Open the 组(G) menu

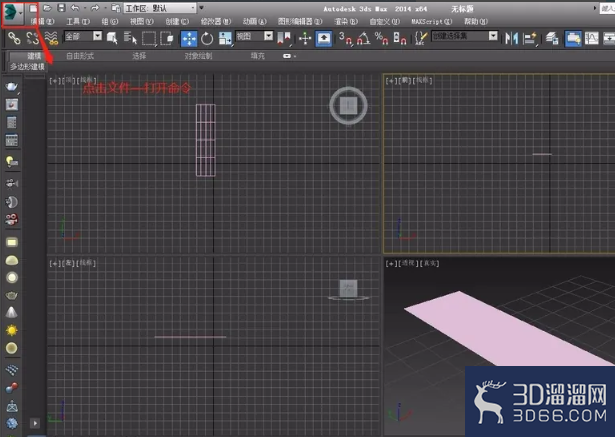click(109, 22)
